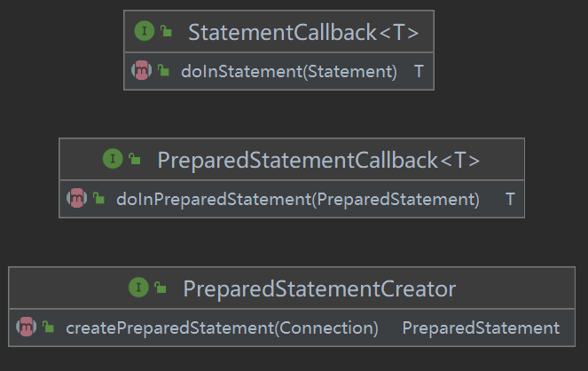Select the PreparedStatementCreator class title
Screen dimensions: 588x371
[319, 288]
